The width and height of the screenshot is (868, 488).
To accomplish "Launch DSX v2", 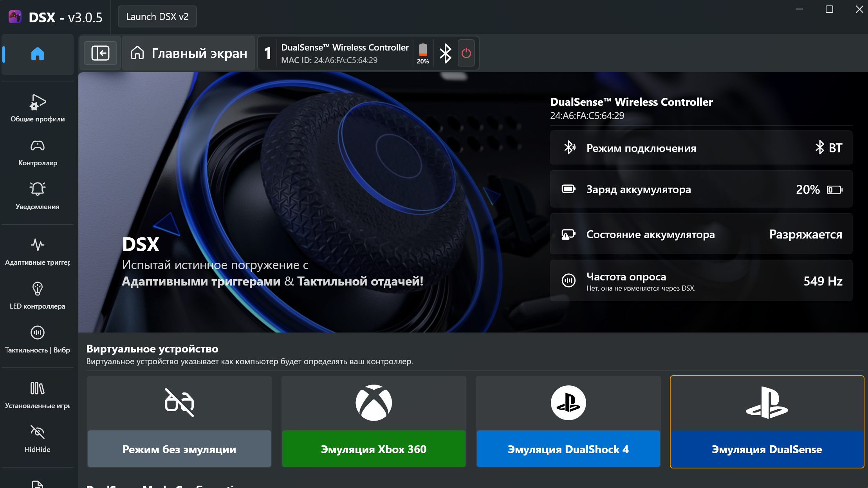I will tap(157, 16).
